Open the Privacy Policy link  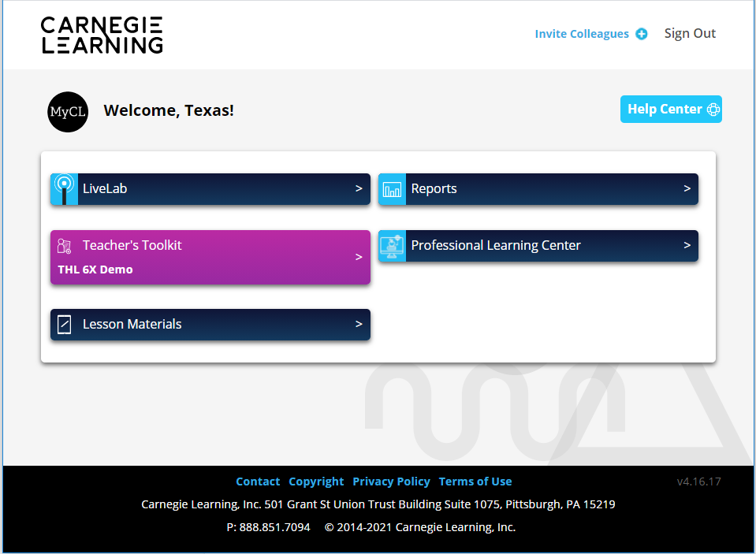(x=391, y=481)
